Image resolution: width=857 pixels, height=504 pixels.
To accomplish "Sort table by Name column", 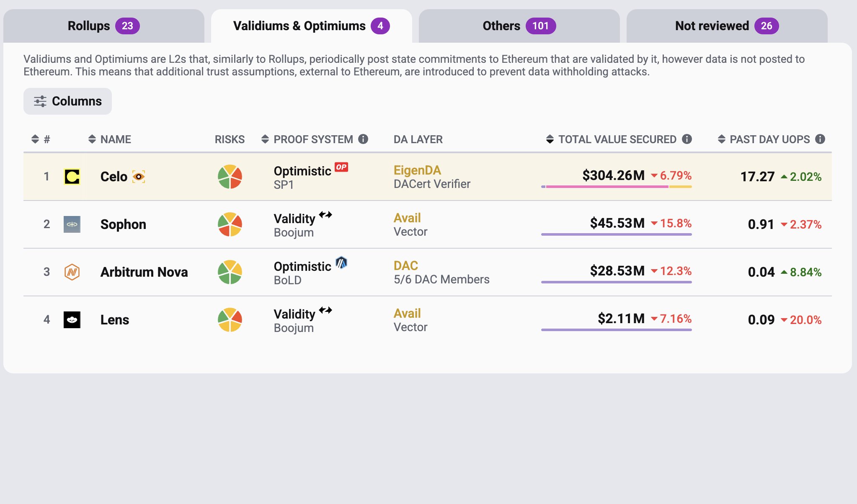I will tap(110, 139).
